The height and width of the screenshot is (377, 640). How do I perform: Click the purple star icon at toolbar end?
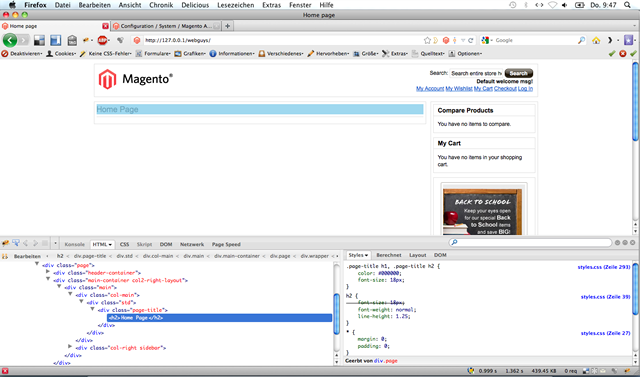click(x=629, y=40)
